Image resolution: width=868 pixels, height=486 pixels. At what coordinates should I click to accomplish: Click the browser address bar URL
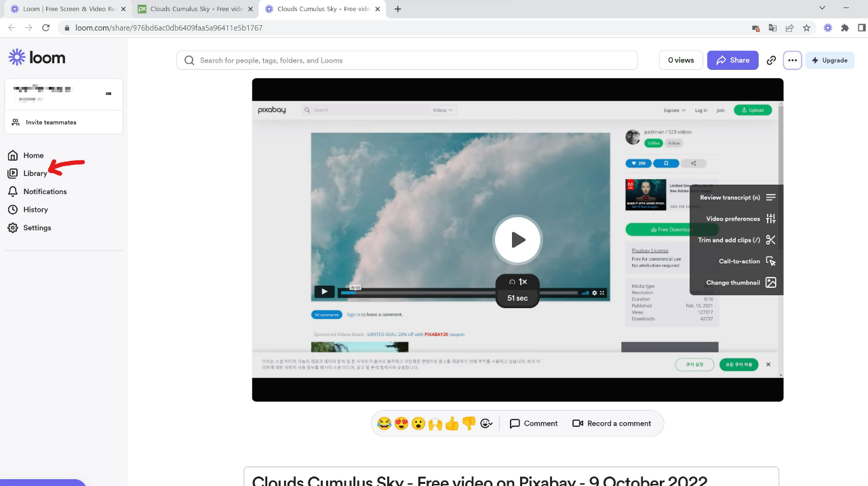[169, 28]
